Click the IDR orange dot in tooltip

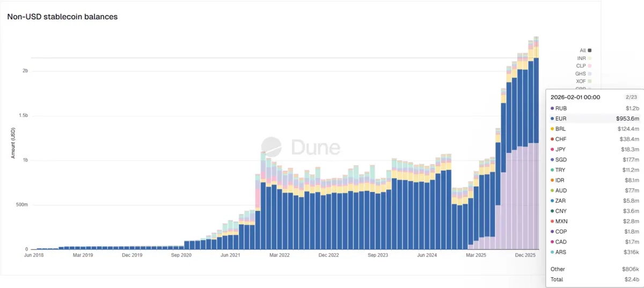553,180
